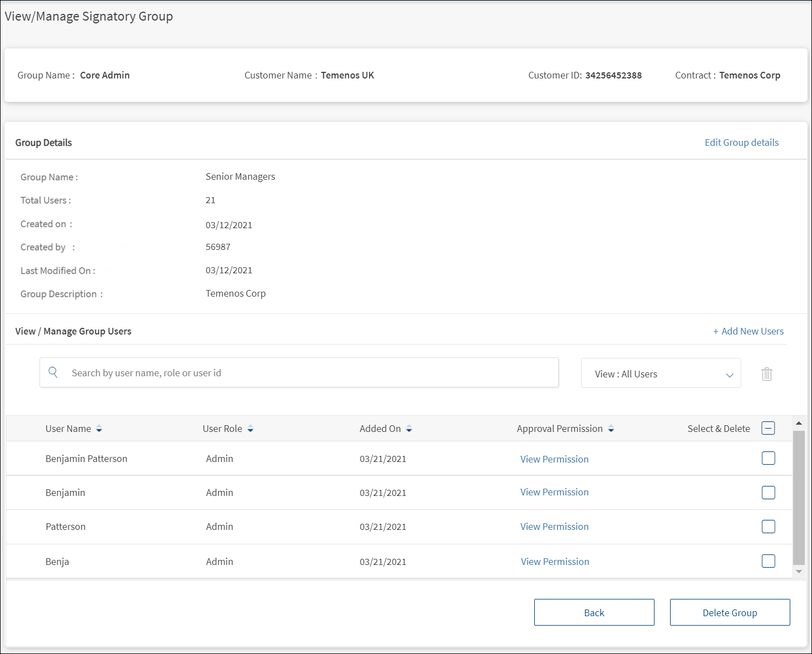Click the Edit Group details link

[x=741, y=142]
